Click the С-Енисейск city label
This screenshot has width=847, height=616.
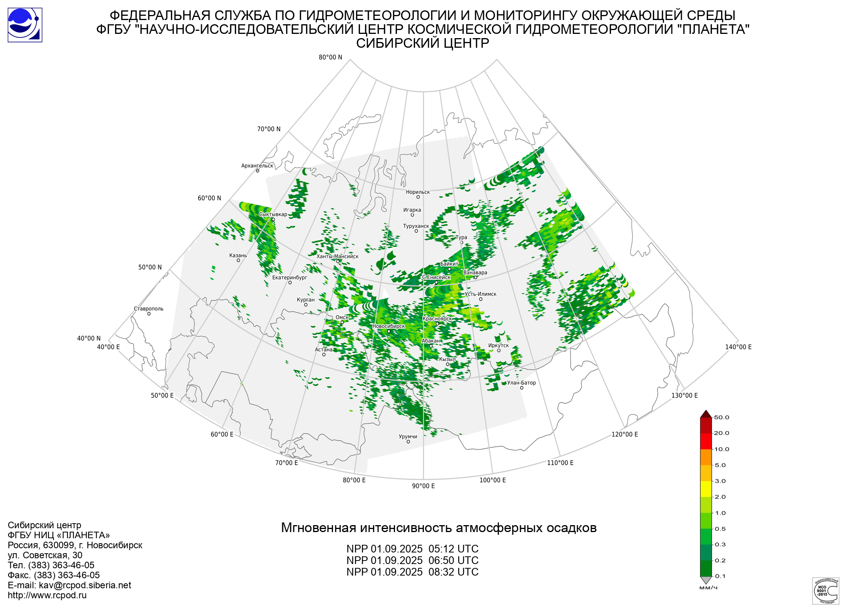pyautogui.click(x=436, y=278)
